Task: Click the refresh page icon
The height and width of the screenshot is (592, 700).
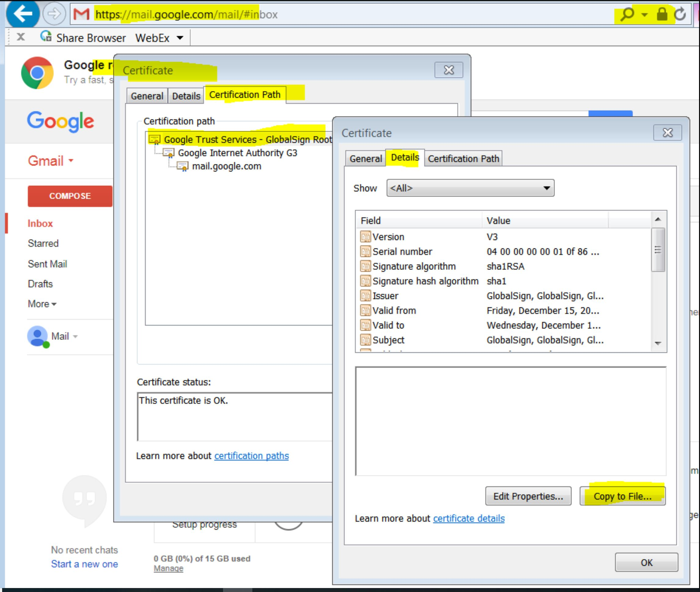Action: click(x=680, y=14)
